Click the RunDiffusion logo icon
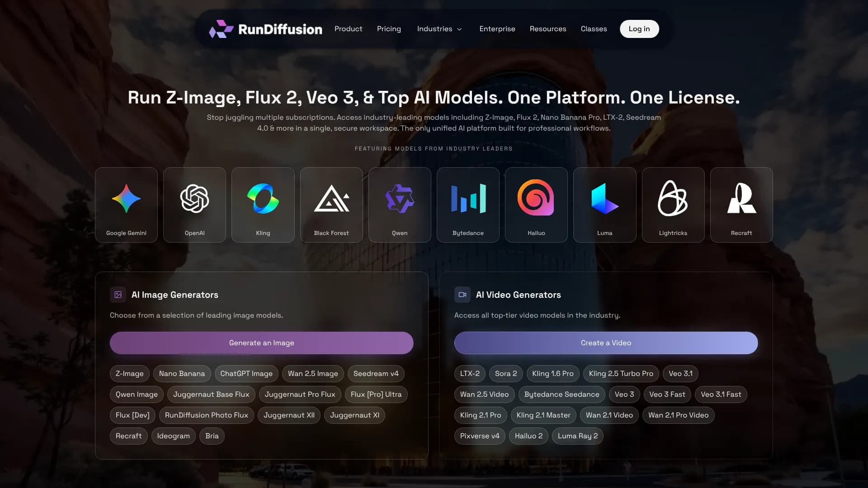The height and width of the screenshot is (488, 868). tap(221, 29)
